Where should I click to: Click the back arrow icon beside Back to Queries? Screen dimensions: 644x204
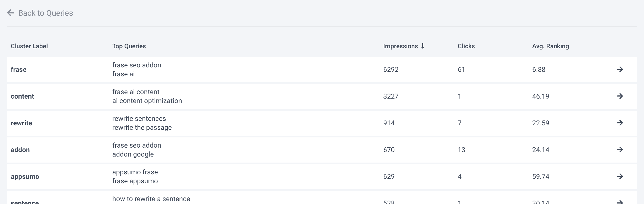(x=10, y=13)
